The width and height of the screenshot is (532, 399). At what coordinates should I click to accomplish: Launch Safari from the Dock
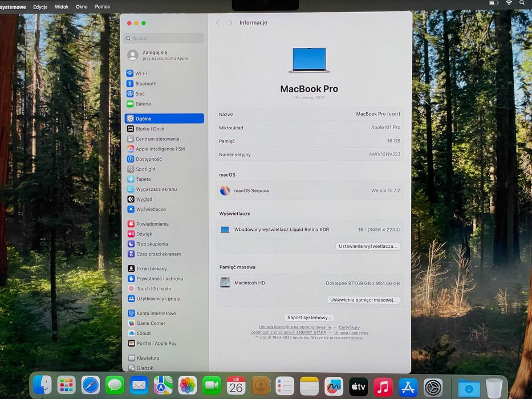coord(91,385)
